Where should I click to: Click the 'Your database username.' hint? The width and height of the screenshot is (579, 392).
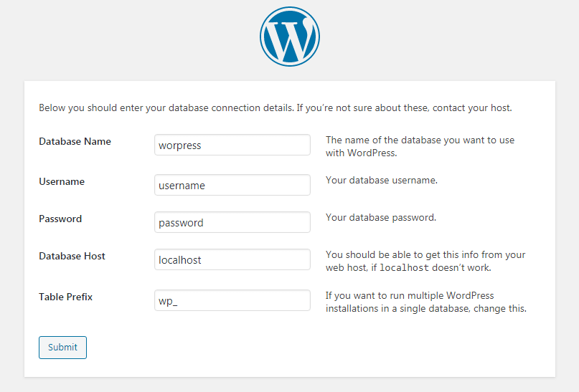382,180
